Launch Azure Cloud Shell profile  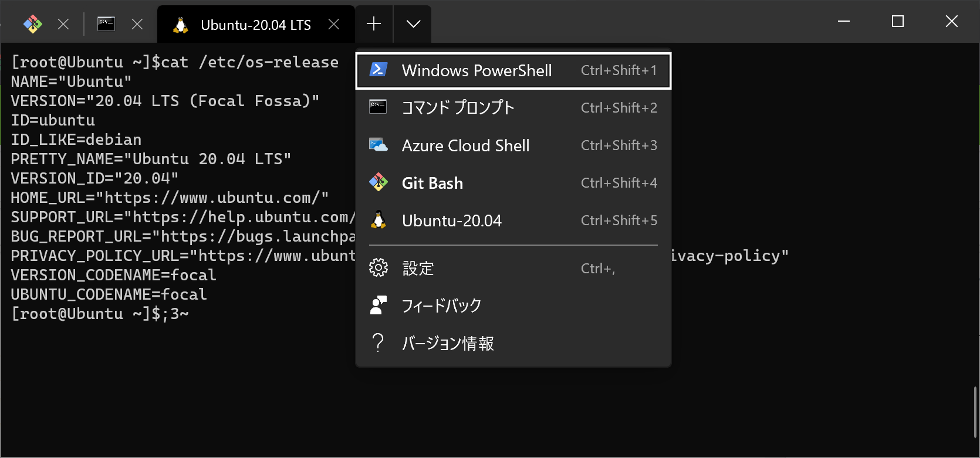point(513,145)
